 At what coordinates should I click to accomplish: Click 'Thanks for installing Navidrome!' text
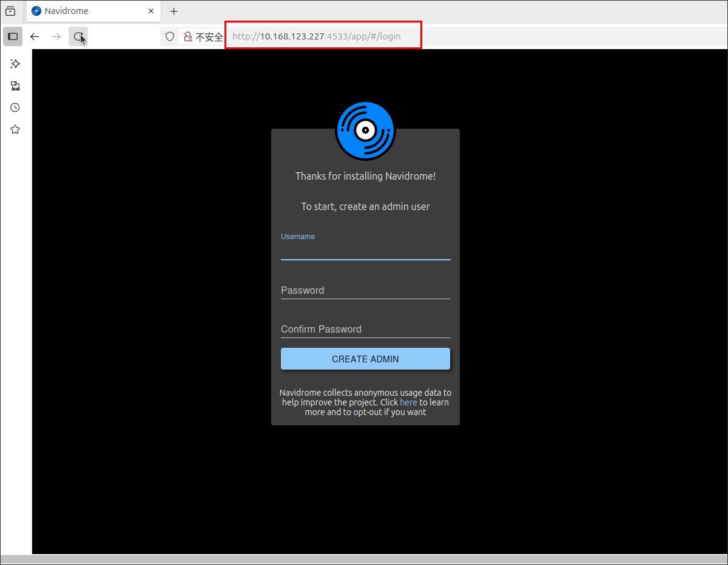(365, 176)
